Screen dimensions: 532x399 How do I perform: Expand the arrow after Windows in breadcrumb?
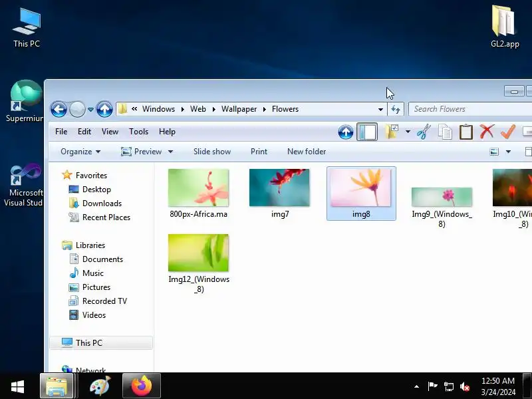pos(182,109)
